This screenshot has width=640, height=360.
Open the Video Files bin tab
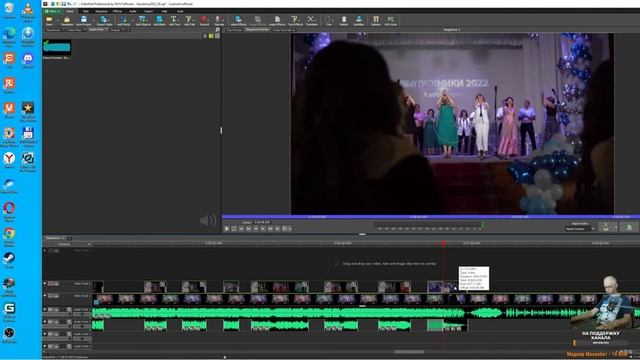[x=75, y=30]
